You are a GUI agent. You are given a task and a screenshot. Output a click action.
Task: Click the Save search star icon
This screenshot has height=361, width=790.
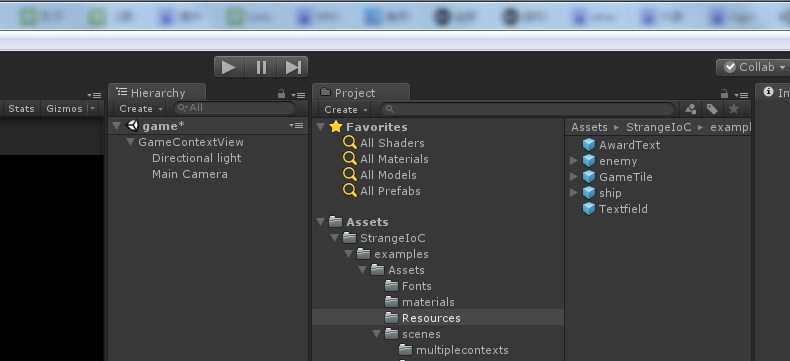[734, 109]
